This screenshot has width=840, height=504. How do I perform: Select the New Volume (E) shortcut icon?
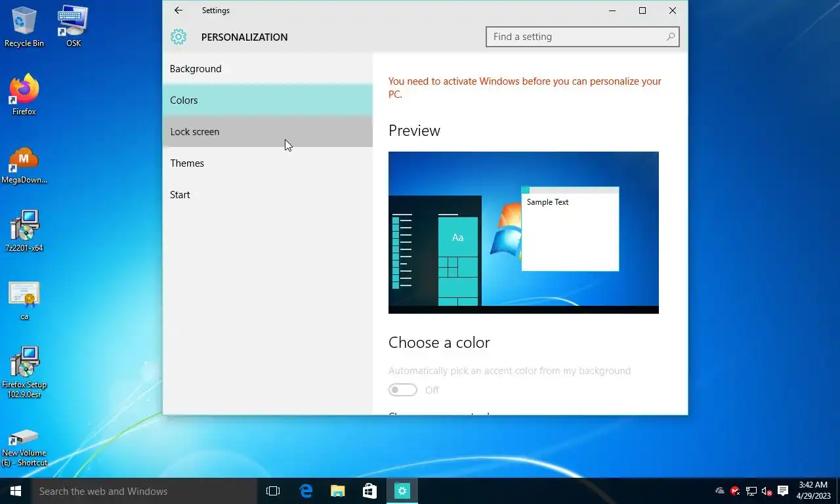tap(24, 447)
